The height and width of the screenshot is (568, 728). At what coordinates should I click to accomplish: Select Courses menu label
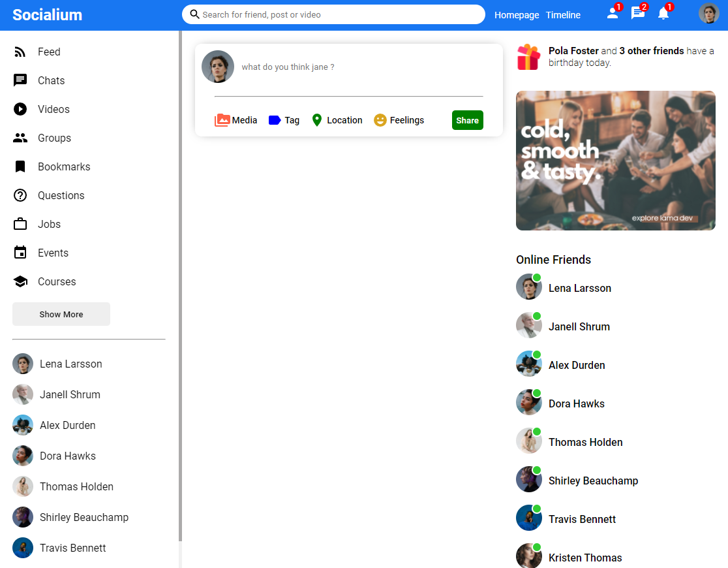57,281
